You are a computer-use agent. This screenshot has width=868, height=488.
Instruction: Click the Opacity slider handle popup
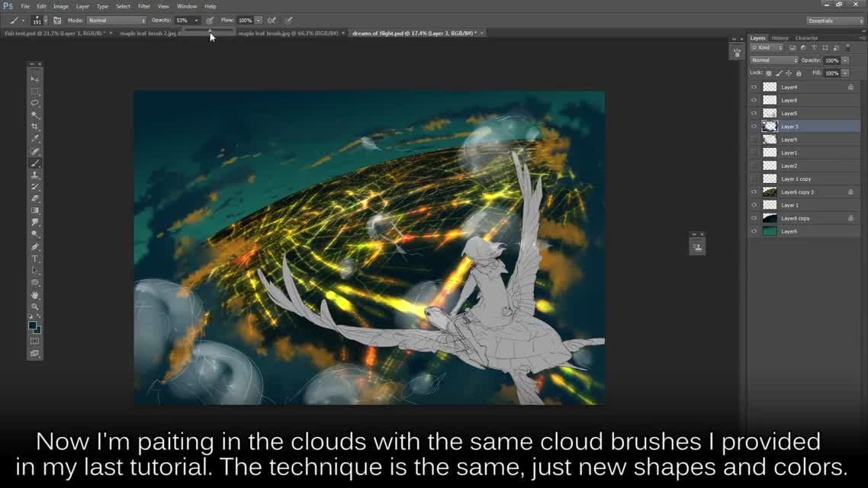210,31
